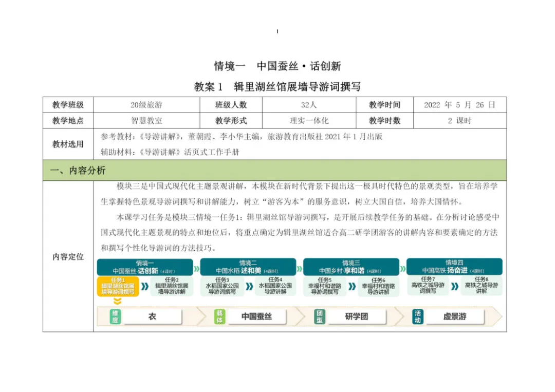Click the 教材选用 label cell
The image size is (555, 392).
(x=68, y=144)
